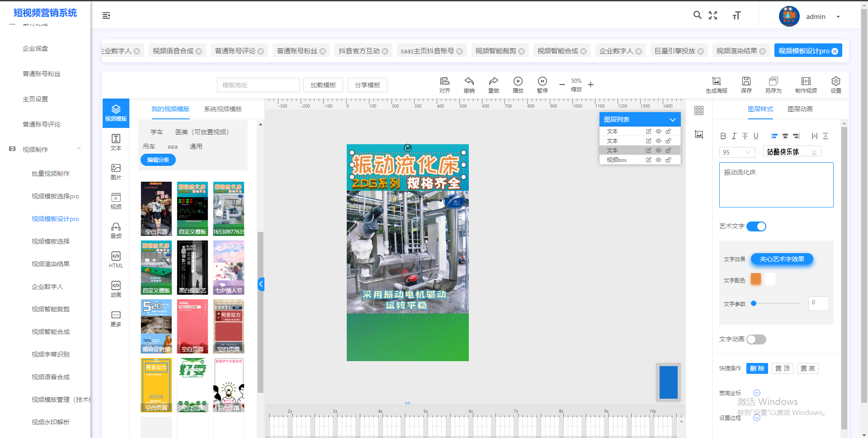The image size is (868, 438).
Task: Expand 宽高坐标 section
Action: (x=757, y=393)
